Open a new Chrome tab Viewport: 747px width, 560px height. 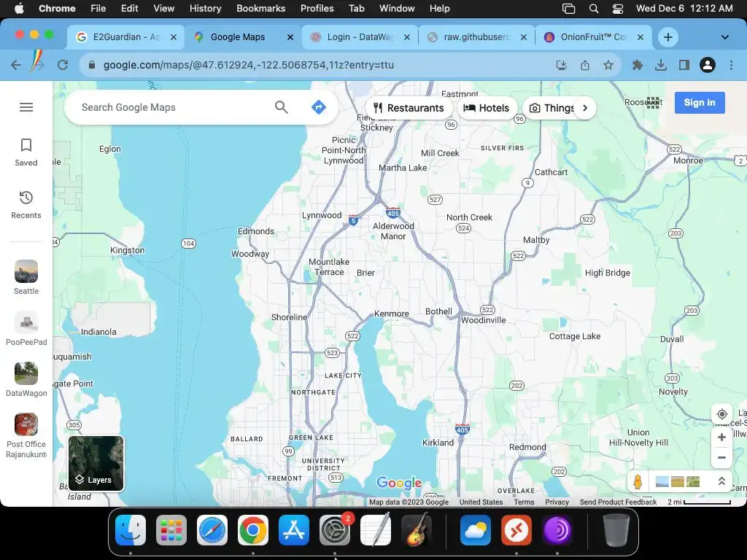click(668, 37)
